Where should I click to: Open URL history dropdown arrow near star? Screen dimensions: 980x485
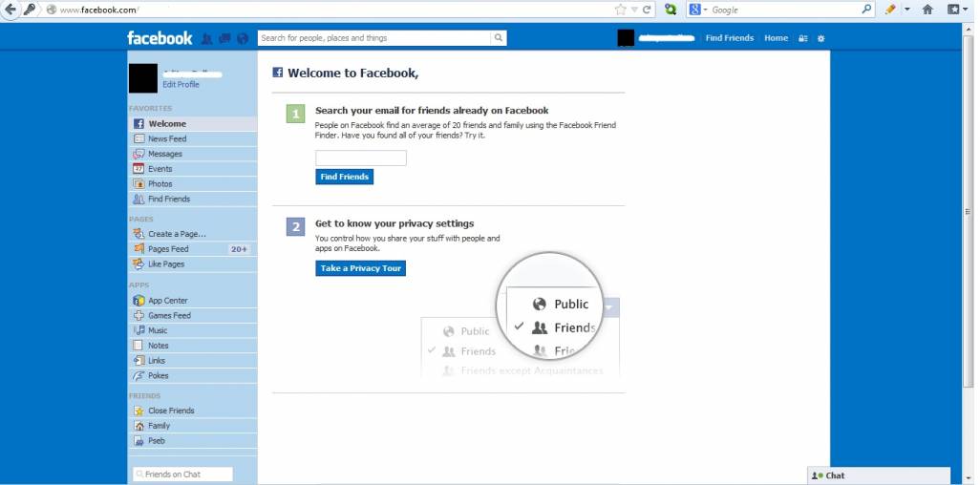coord(634,10)
